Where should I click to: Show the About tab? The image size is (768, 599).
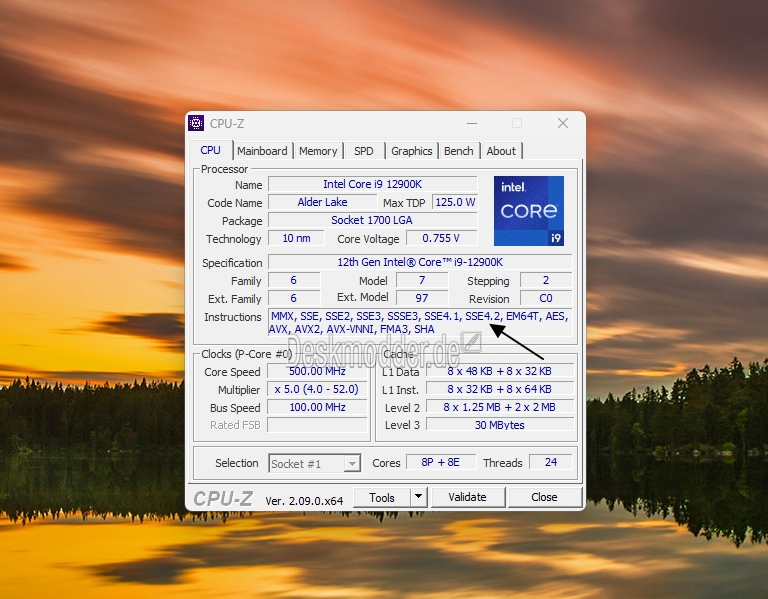501,151
